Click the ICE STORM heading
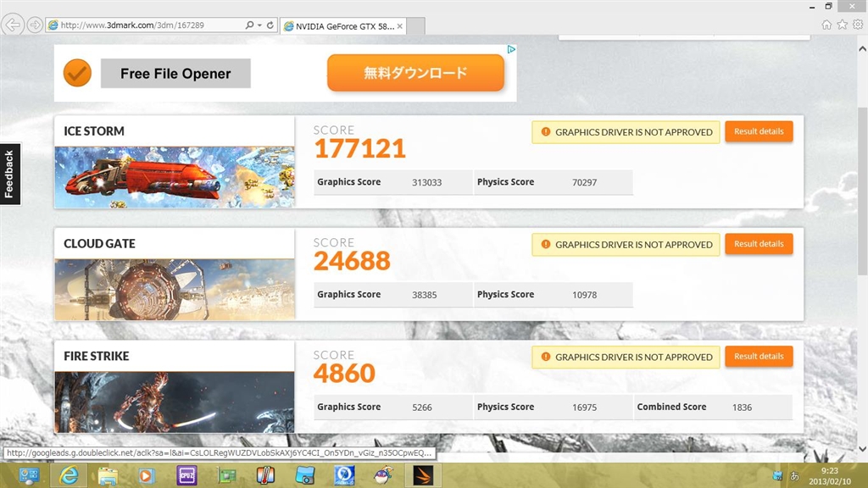This screenshot has width=868, height=488. [94, 131]
